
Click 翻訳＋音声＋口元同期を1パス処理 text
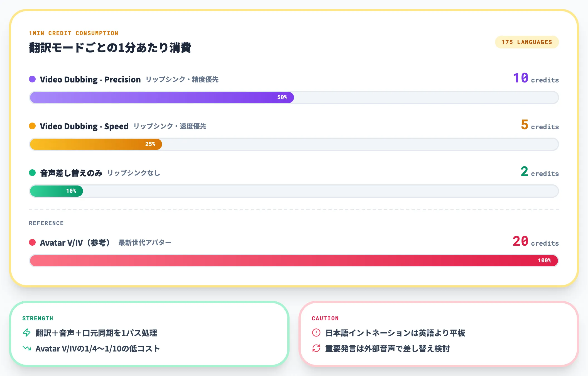(96, 333)
